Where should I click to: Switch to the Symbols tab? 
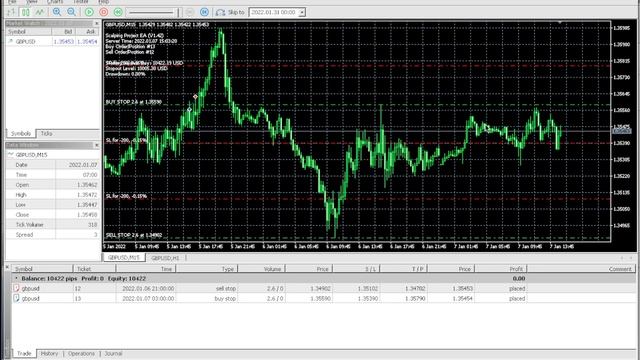point(20,133)
